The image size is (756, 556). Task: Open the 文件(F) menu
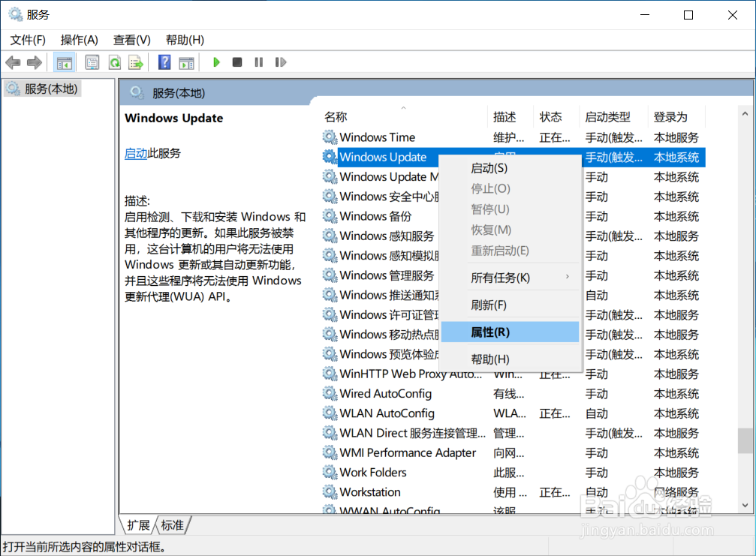tap(28, 40)
